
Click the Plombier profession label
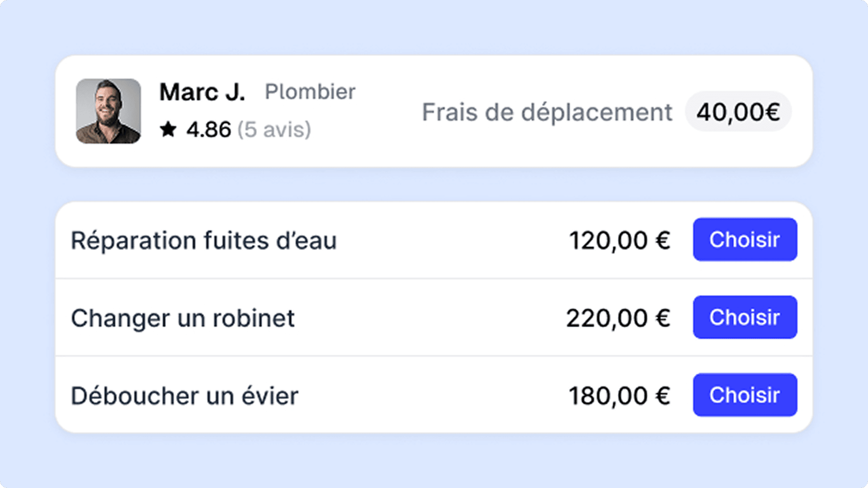pyautogui.click(x=310, y=92)
